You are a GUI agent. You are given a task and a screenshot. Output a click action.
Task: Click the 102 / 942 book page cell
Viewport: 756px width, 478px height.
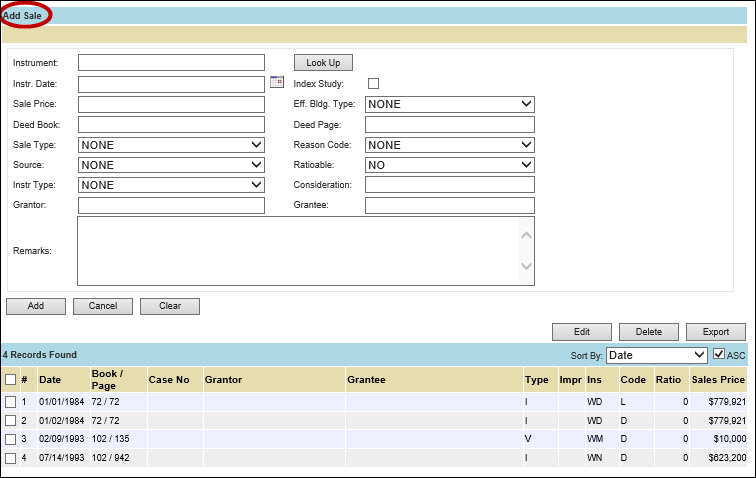(x=111, y=458)
